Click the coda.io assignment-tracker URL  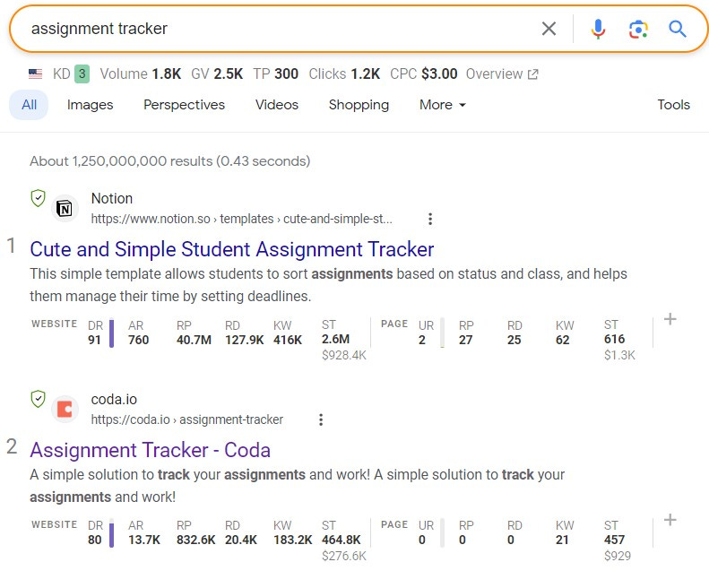point(186,419)
